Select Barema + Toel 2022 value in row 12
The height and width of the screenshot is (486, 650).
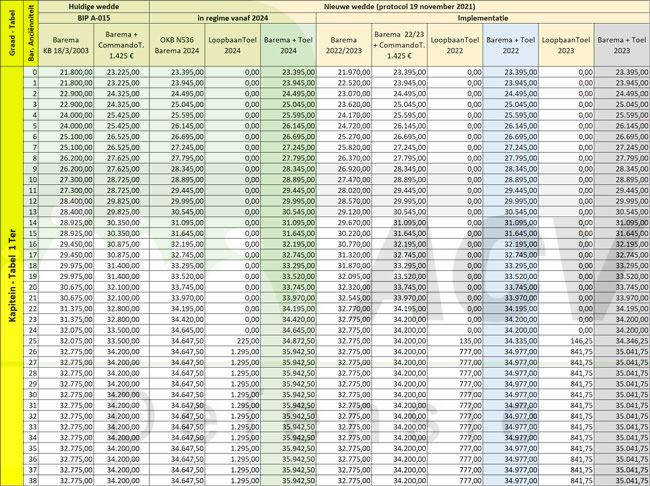click(x=511, y=201)
